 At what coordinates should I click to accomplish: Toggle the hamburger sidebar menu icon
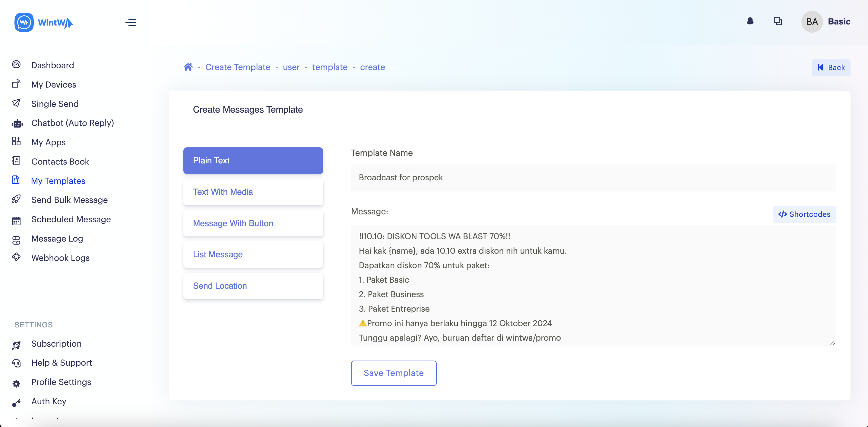(x=131, y=22)
